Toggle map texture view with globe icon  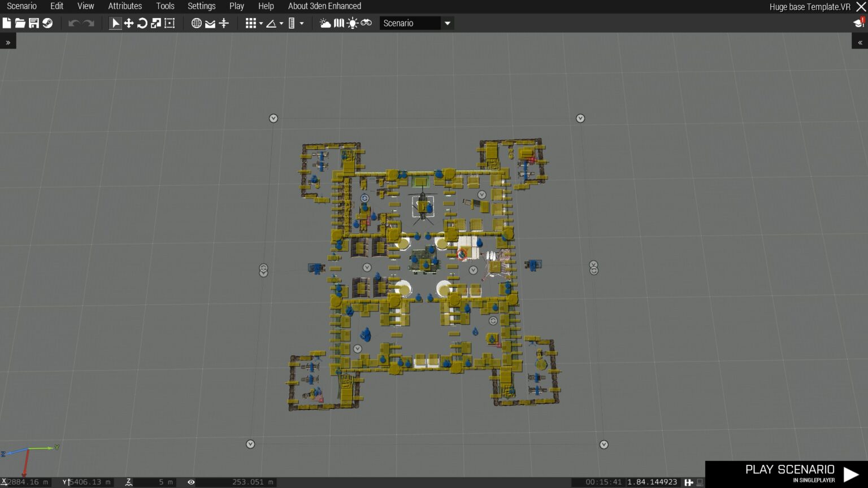pos(196,23)
